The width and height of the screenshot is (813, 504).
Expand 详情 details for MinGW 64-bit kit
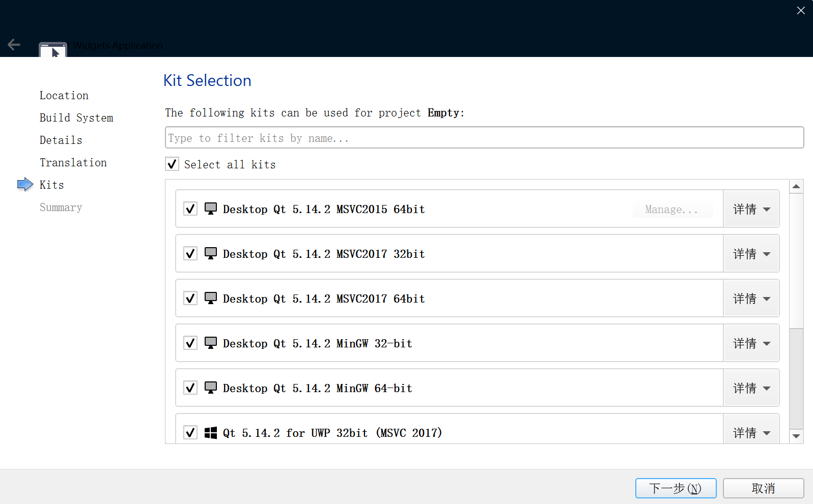tap(751, 388)
